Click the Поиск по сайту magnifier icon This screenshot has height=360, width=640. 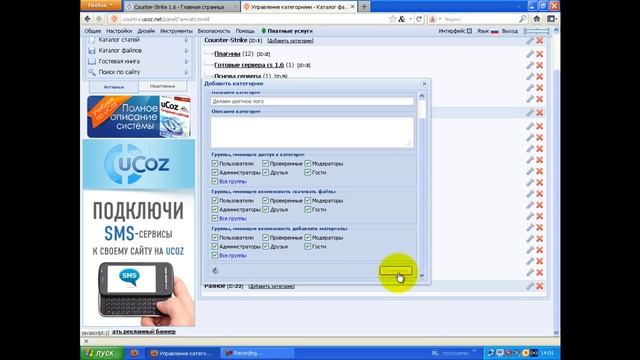click(x=92, y=72)
